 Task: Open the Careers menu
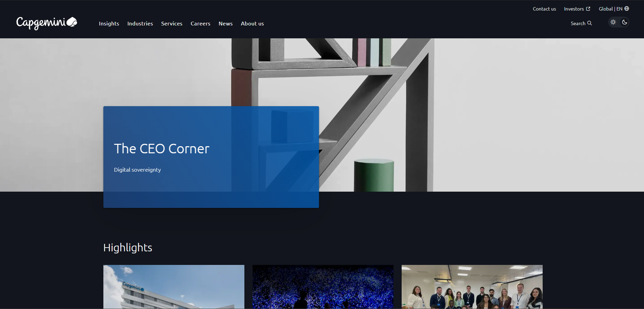[x=200, y=23]
